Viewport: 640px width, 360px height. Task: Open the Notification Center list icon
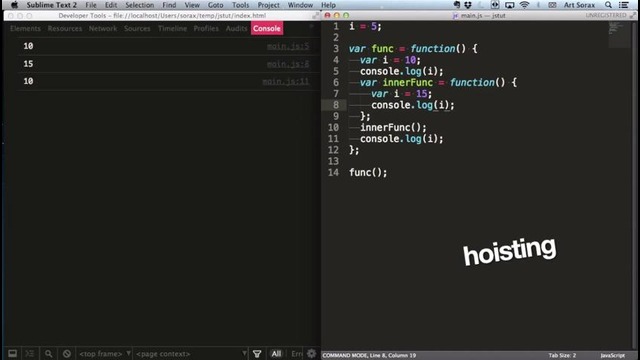(623, 5)
